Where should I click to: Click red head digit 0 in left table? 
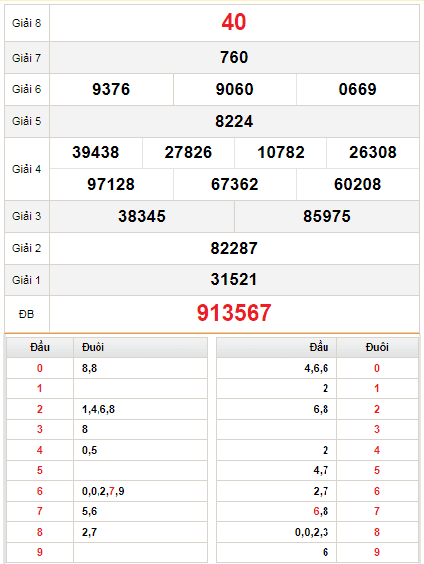[x=40, y=368]
